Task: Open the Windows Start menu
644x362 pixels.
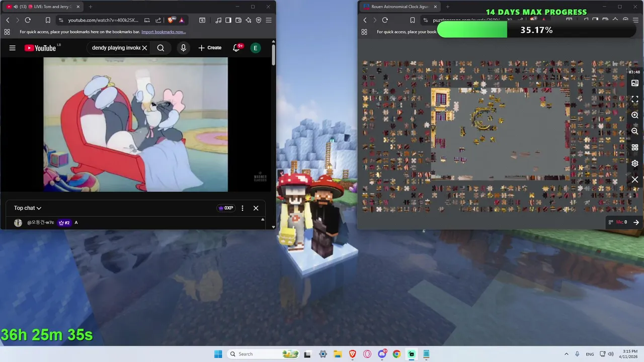Action: point(218,354)
